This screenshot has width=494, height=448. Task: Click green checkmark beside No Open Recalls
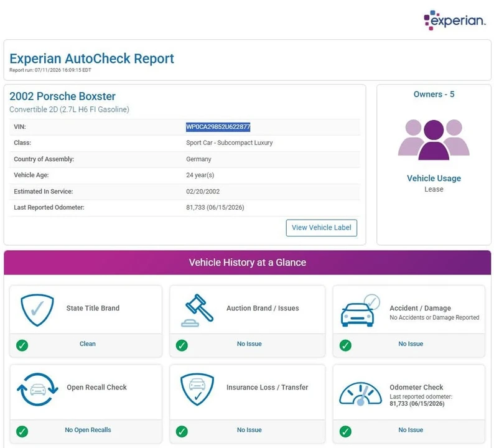(x=22, y=431)
